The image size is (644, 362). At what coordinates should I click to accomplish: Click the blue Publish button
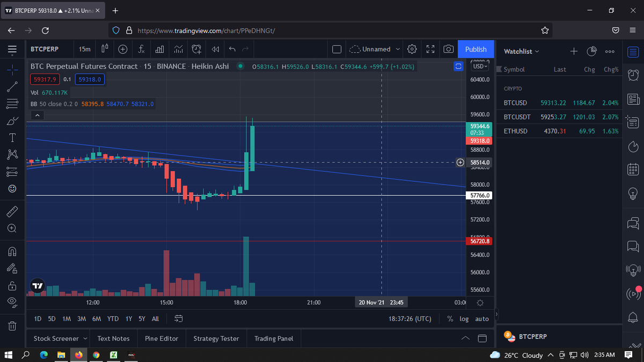point(475,49)
